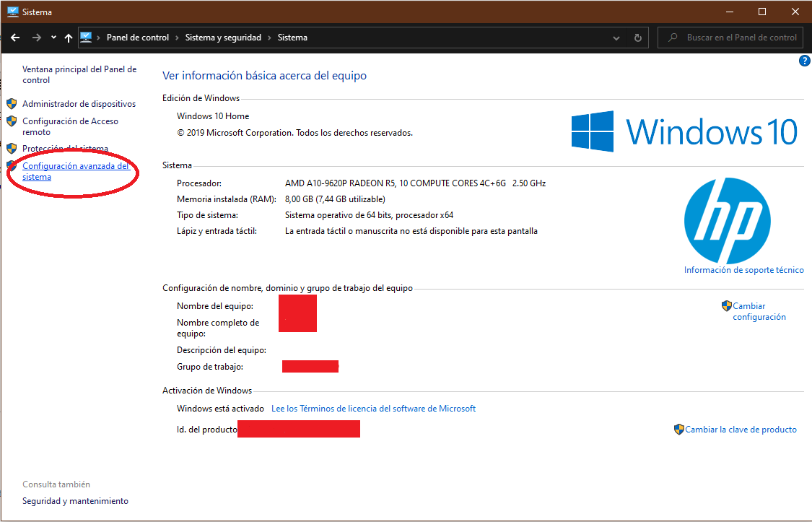Maximize the Sistema window
The height and width of the screenshot is (522, 812).
pyautogui.click(x=762, y=12)
